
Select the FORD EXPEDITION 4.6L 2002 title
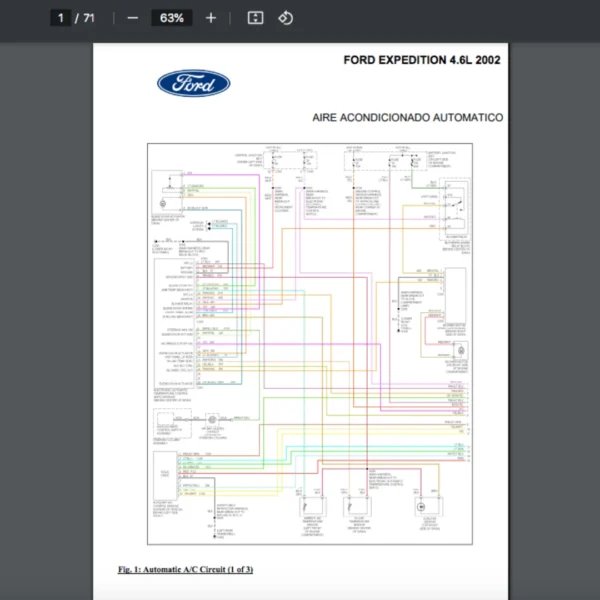click(x=422, y=60)
